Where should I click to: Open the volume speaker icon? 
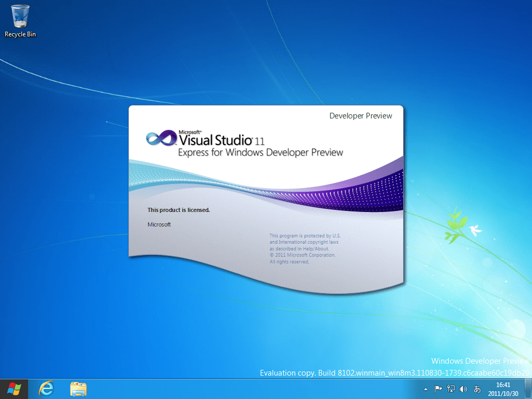[x=463, y=389]
